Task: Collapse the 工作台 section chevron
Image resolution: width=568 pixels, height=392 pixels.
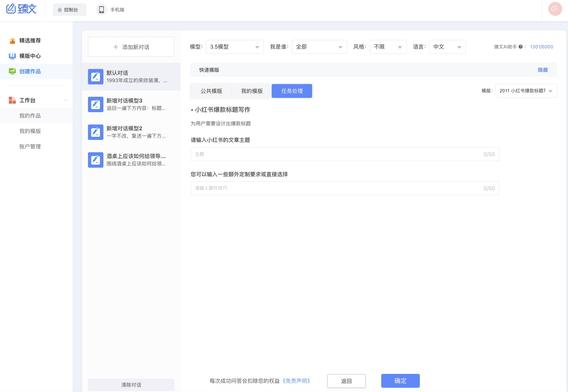Action: (66, 100)
